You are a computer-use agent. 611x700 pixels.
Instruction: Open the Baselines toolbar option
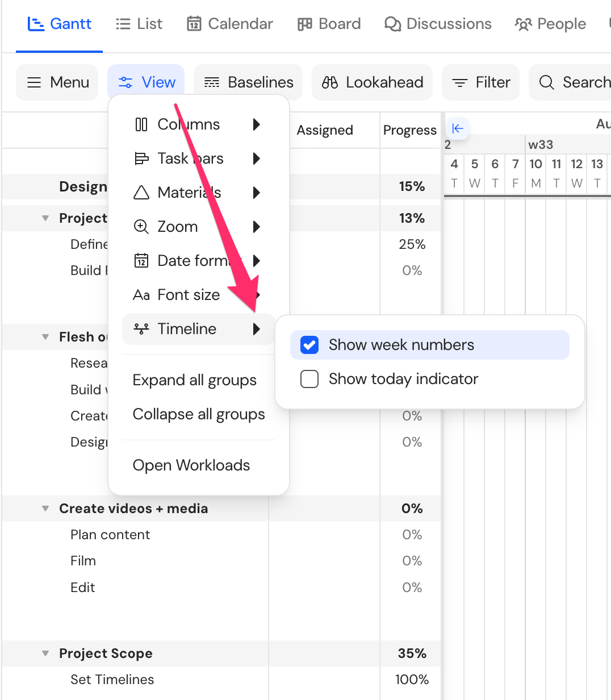coord(248,82)
